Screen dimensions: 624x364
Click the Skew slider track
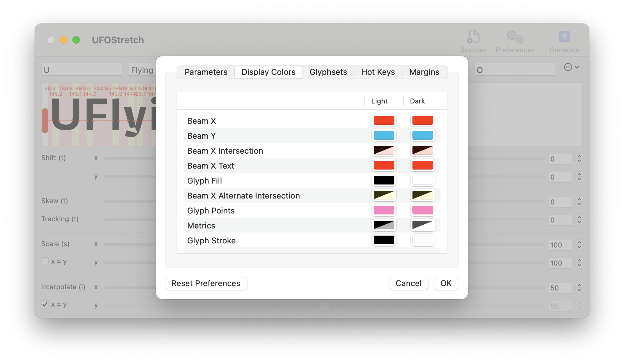130,202
